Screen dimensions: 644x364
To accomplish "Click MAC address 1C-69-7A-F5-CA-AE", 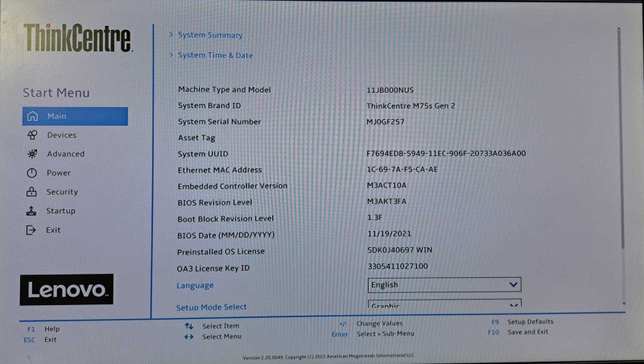I will [402, 169].
